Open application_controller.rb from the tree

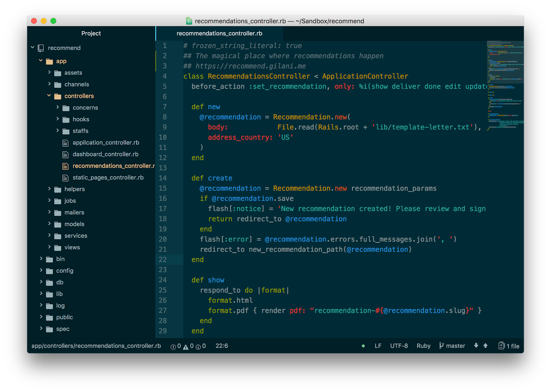click(106, 143)
